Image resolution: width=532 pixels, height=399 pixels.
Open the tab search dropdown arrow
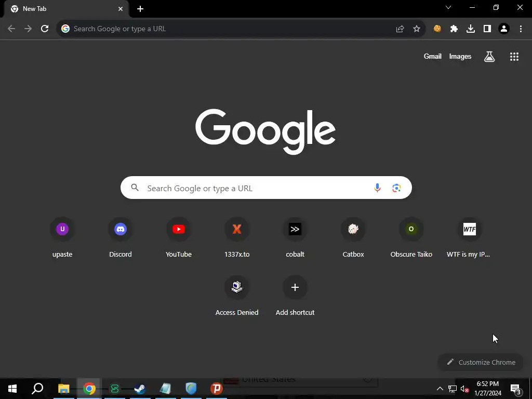click(x=448, y=7)
